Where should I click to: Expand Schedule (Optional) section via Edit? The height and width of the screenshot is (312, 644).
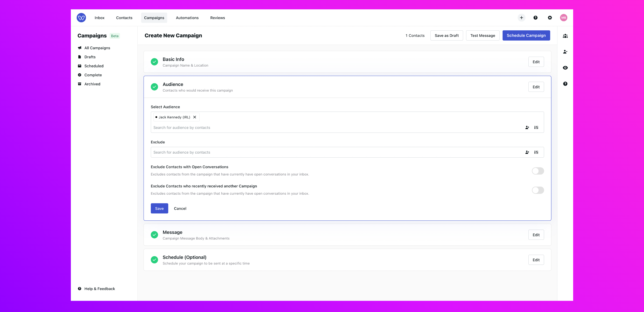point(536,260)
